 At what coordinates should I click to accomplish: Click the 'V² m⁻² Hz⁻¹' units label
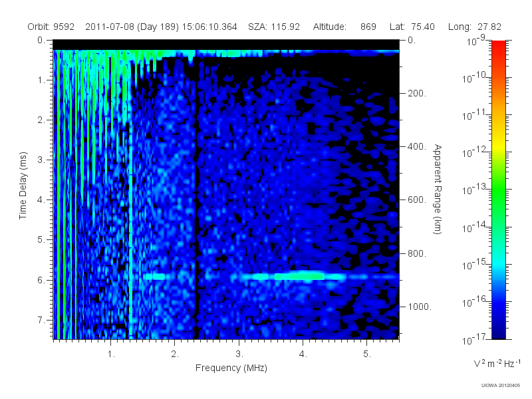tap(497, 363)
